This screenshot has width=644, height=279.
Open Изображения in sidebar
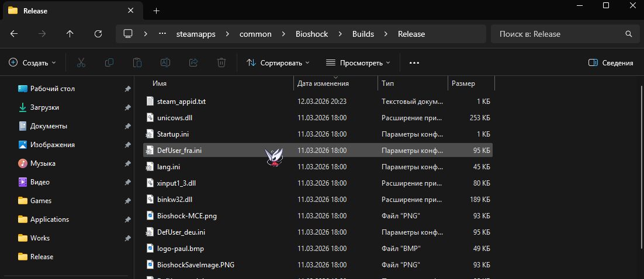[x=52, y=145]
